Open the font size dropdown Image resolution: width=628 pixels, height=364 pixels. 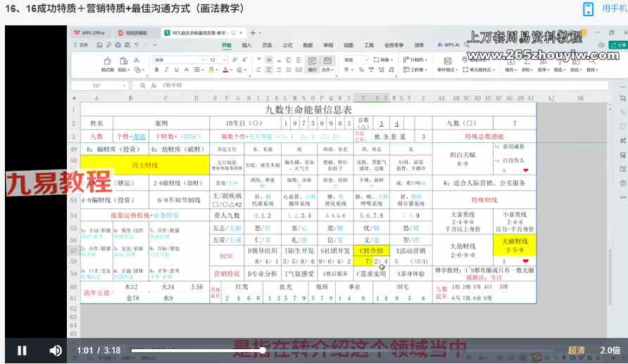coord(223,60)
